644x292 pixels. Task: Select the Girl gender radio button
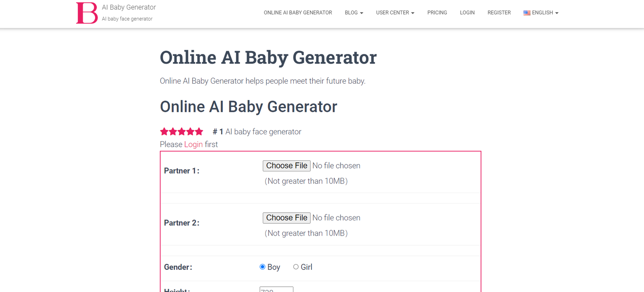pyautogui.click(x=296, y=267)
